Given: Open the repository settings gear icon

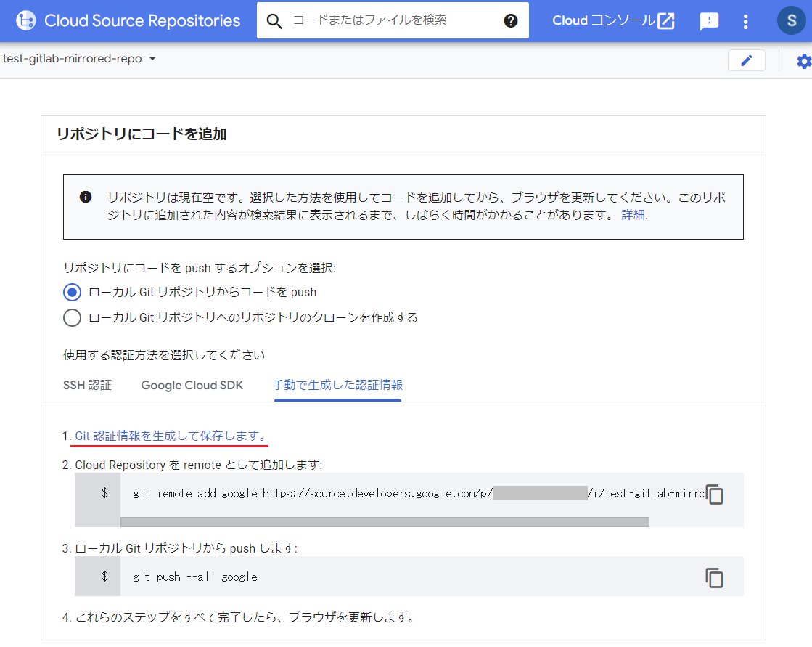Looking at the screenshot, I should pyautogui.click(x=803, y=60).
